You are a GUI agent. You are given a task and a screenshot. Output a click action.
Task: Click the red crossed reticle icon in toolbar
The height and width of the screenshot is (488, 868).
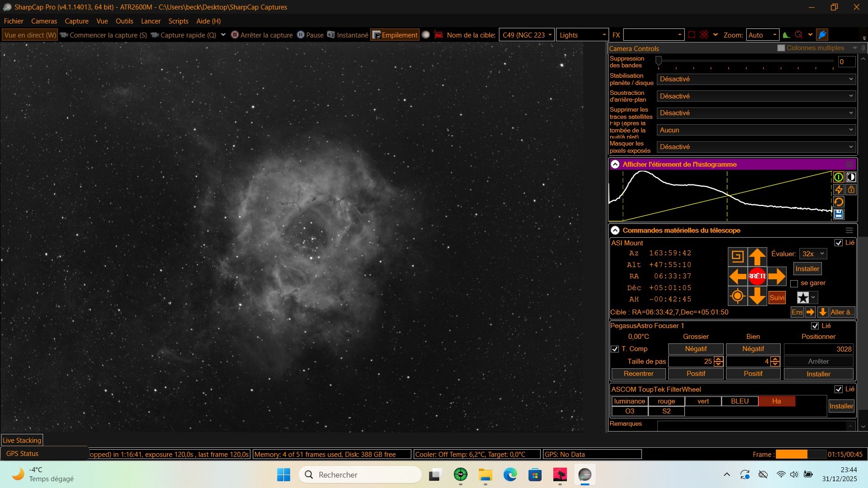click(x=704, y=35)
